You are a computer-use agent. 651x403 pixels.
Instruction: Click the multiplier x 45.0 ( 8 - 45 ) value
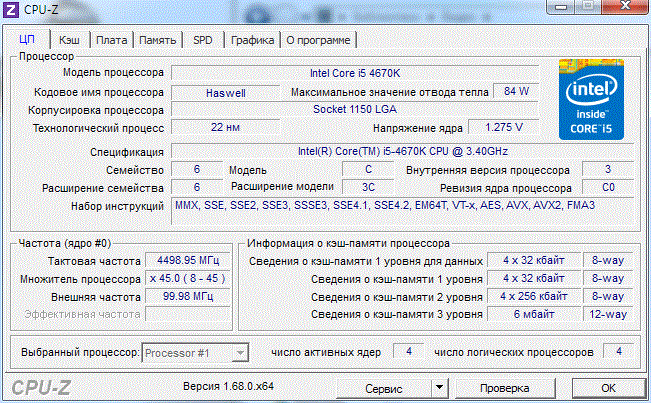(x=188, y=278)
